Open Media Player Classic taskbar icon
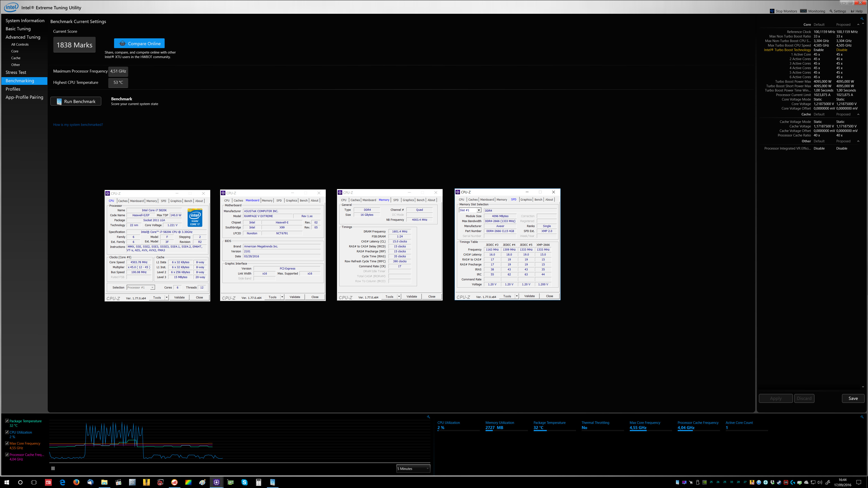Viewport: 868px width, 488px height. pos(118,482)
